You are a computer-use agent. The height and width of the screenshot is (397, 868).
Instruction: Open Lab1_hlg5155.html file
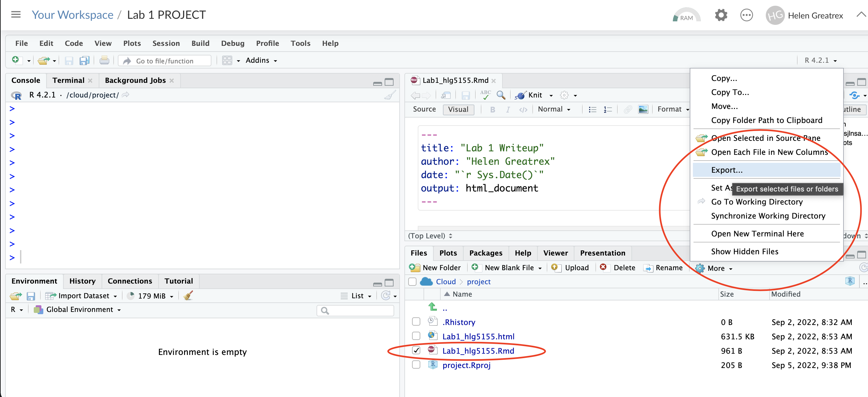[x=478, y=336]
